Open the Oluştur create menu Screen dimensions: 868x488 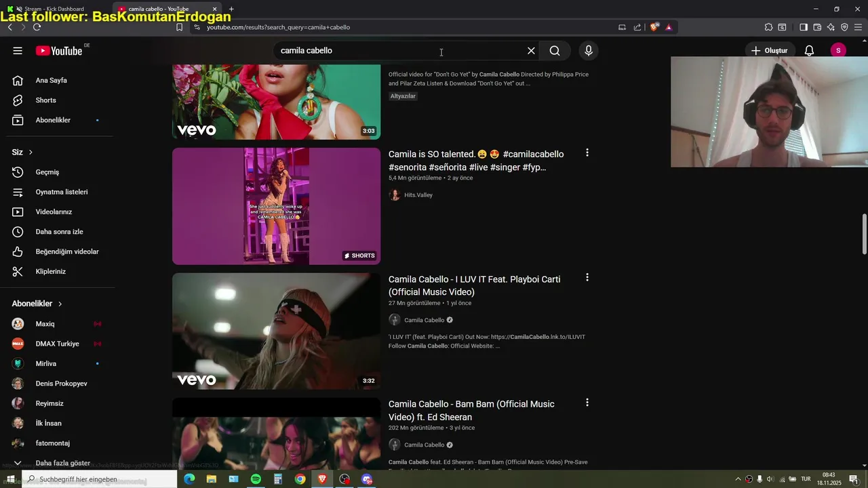point(770,51)
